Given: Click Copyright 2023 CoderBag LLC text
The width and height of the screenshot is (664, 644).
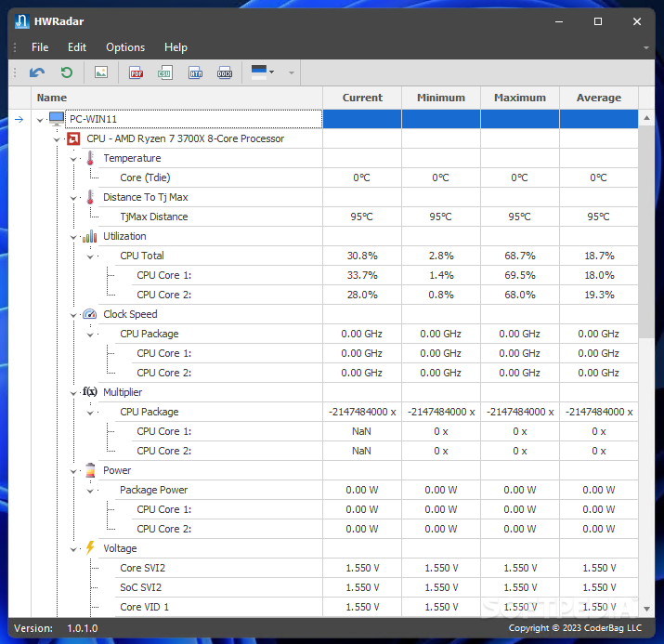Looking at the screenshot, I should [x=575, y=627].
